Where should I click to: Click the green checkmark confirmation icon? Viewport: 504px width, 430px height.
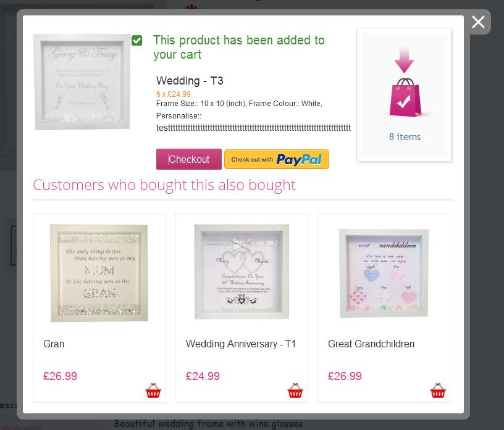point(137,41)
